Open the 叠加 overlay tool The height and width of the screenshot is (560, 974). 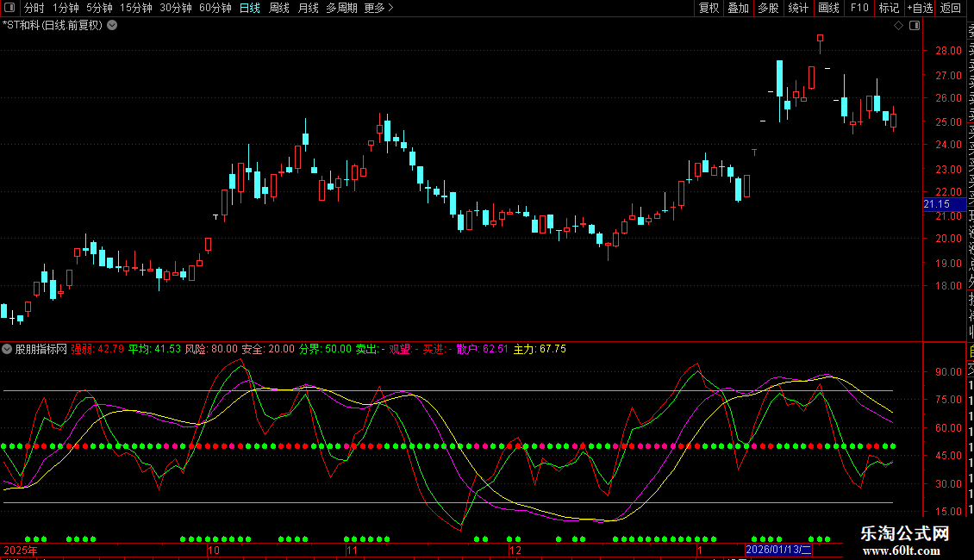point(738,8)
